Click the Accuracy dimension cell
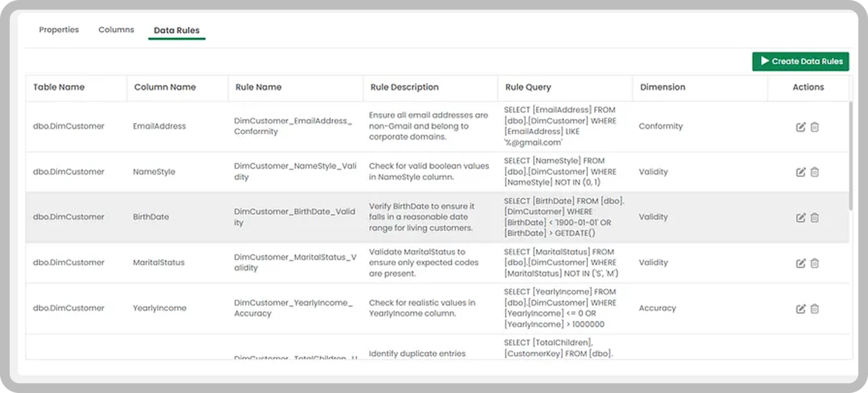The width and height of the screenshot is (868, 393). 657,308
